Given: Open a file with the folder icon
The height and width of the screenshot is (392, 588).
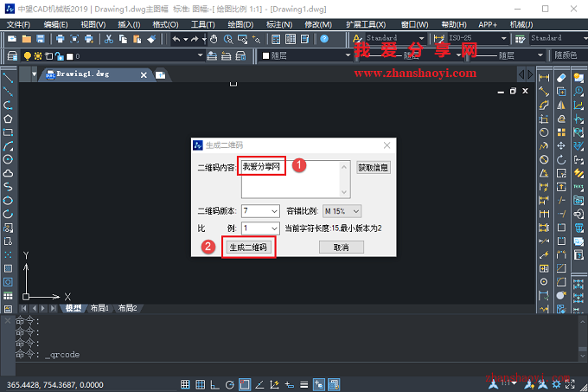Looking at the screenshot, I should click(26, 39).
